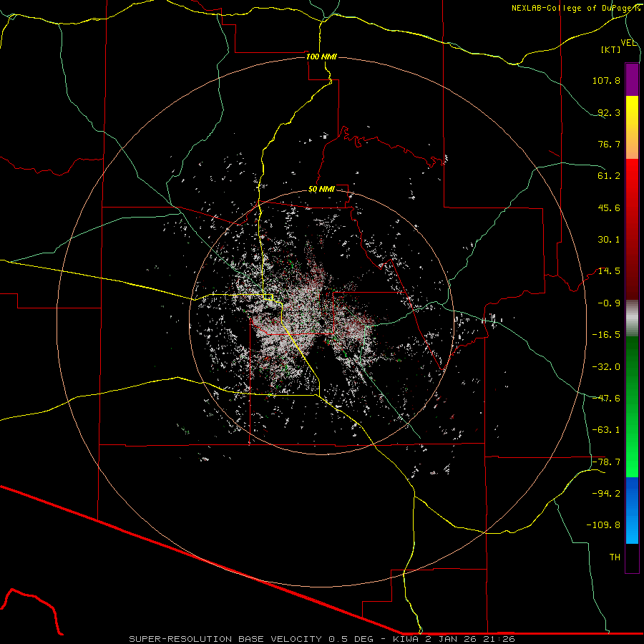This screenshot has width=644, height=644.
Task: Select the -94.2 scale value
Action: pos(606,494)
